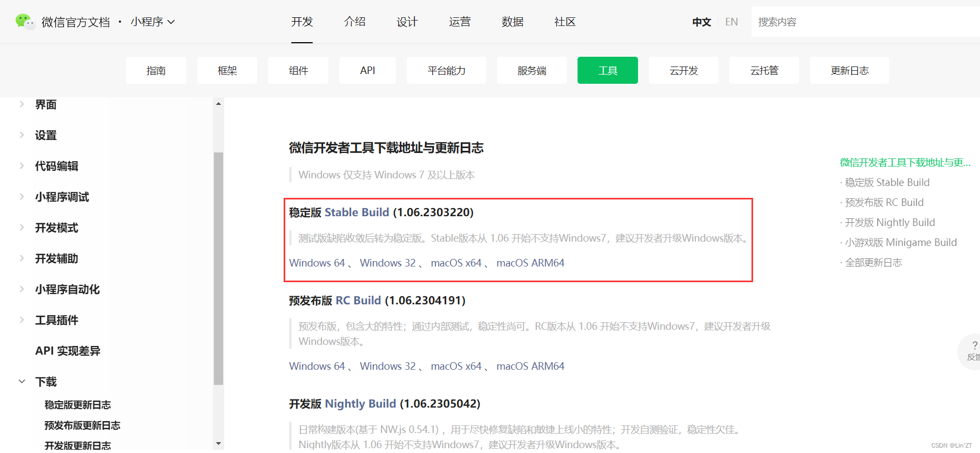Go to the 设计 top navigation tab
This screenshot has height=453, width=980.
(407, 22)
